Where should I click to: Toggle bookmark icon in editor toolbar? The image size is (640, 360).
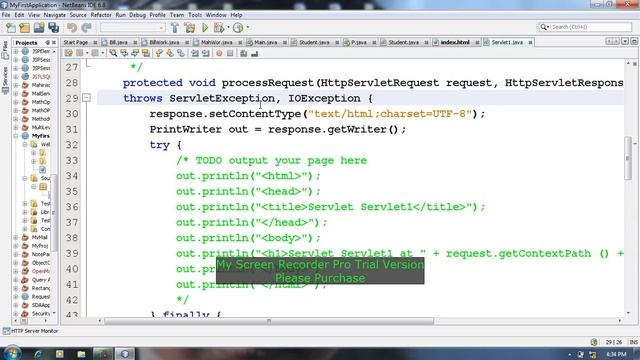(180, 53)
